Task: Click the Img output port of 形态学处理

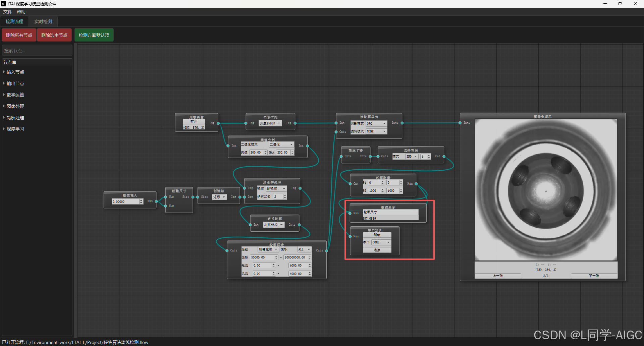Action: (x=300, y=188)
